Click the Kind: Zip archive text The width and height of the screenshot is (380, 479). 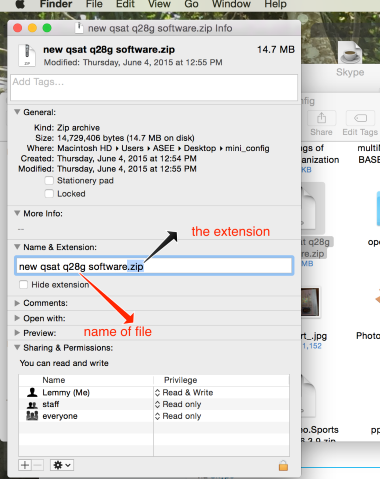click(x=67, y=128)
